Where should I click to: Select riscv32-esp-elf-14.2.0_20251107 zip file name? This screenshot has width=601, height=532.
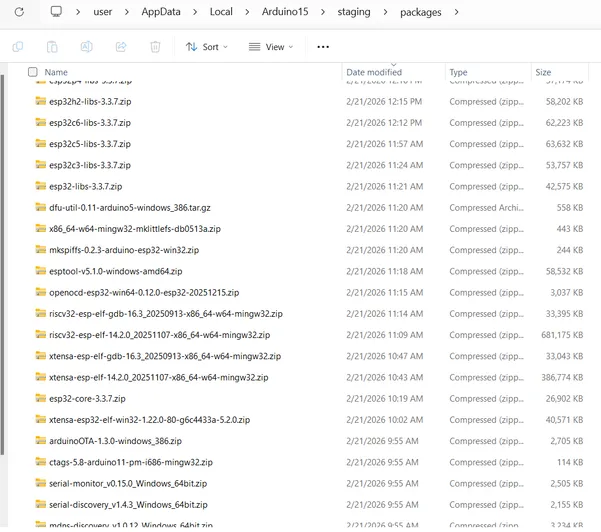[159, 335]
